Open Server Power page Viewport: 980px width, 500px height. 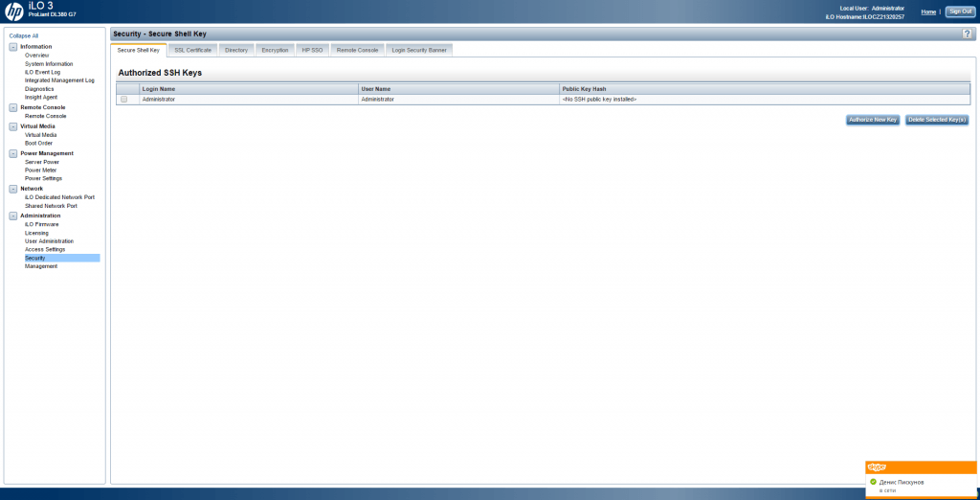[x=42, y=162]
